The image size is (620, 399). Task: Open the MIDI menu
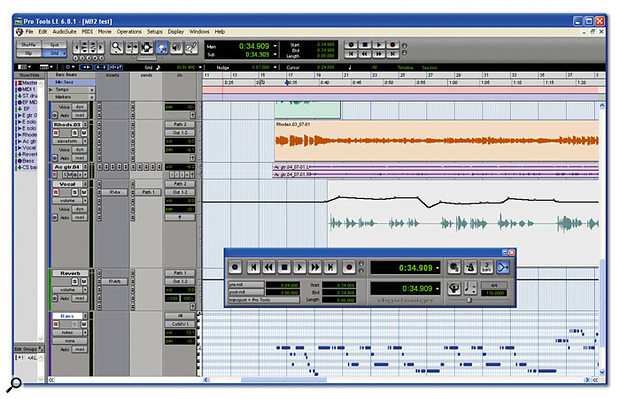87,32
